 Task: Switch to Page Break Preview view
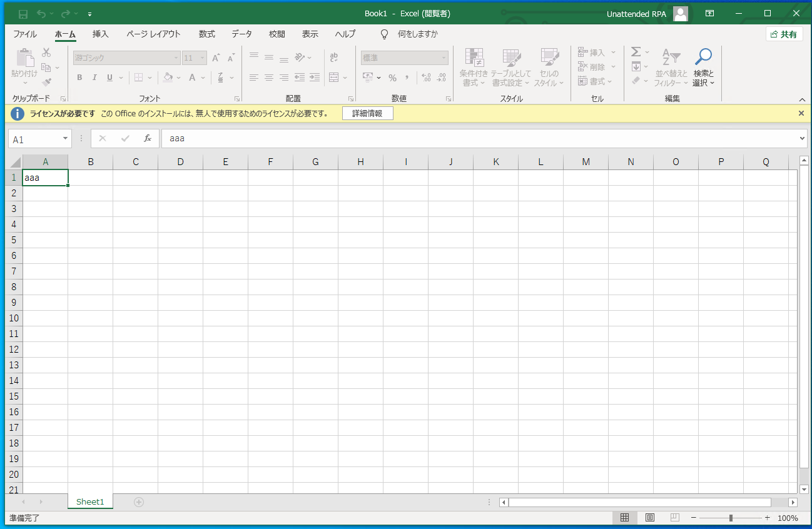point(674,518)
